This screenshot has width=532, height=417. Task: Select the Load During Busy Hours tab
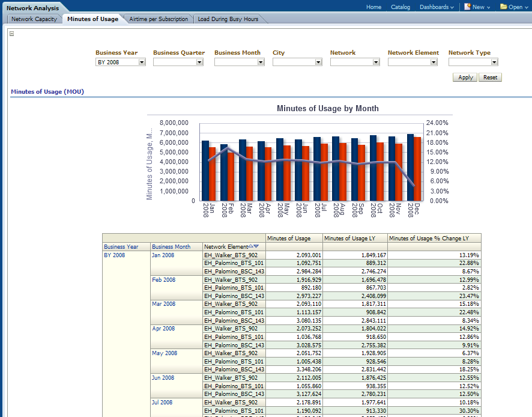228,19
